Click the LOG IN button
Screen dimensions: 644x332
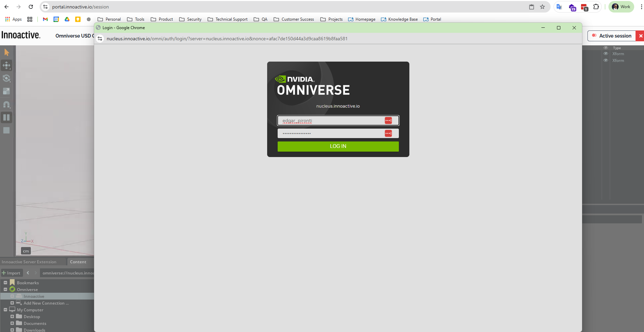pos(338,146)
